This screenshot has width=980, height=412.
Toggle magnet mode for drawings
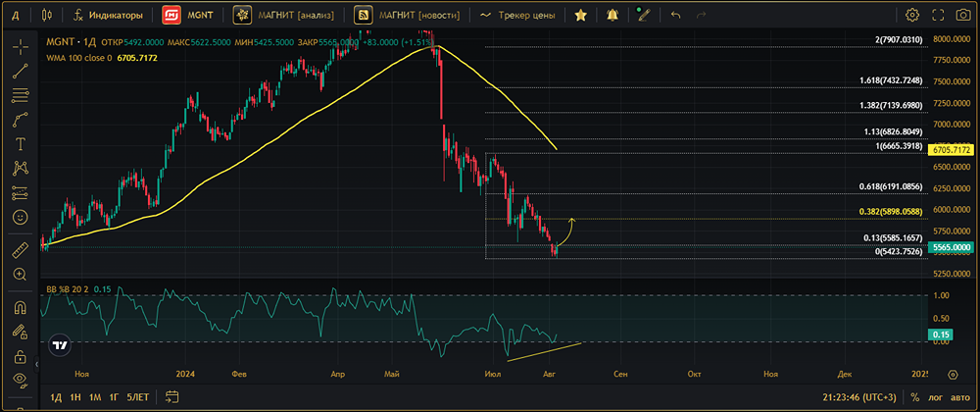(20, 308)
